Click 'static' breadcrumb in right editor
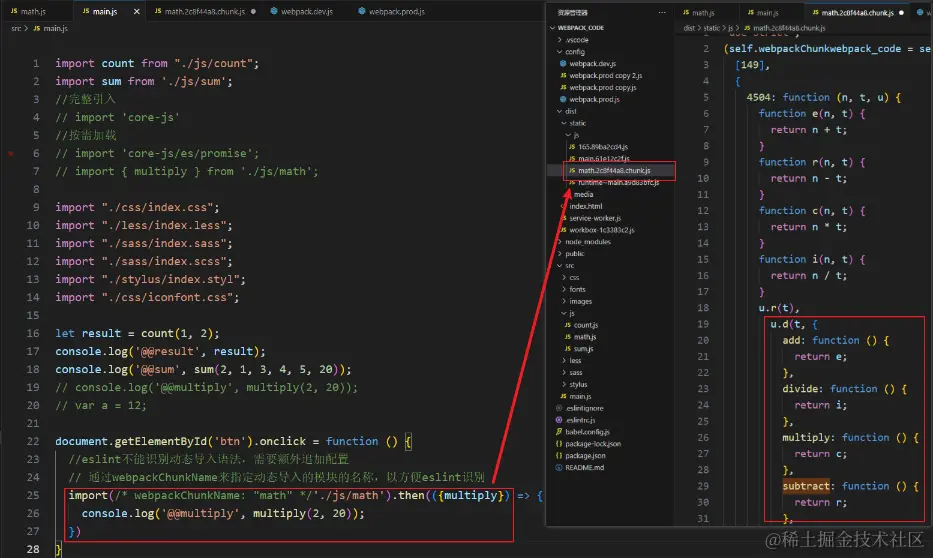 click(711, 28)
